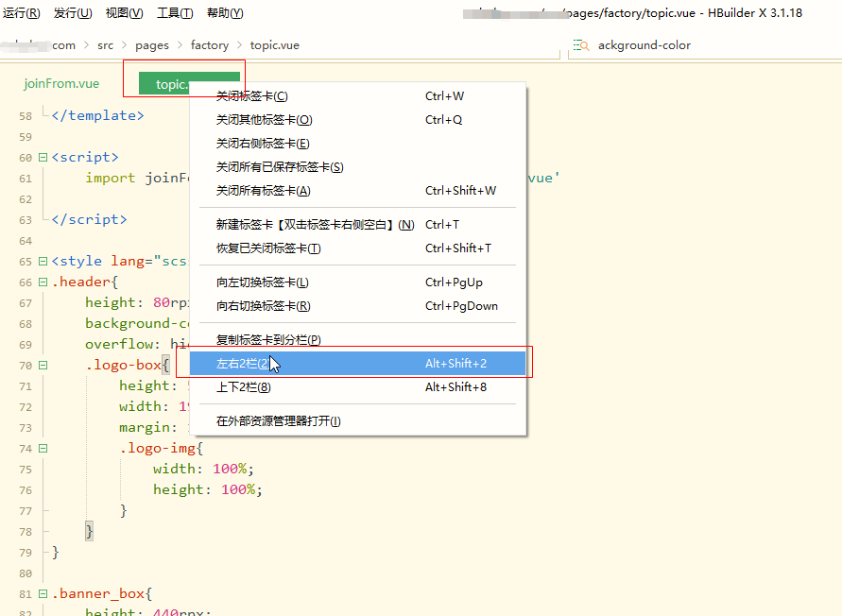This screenshot has height=616, width=842.
Task: Click the </script> closing tag
Action: 89,219
